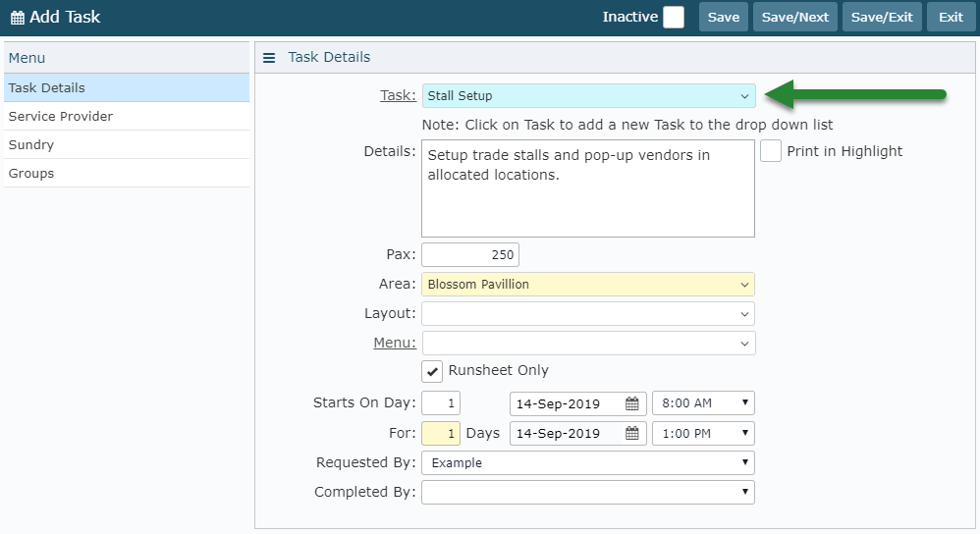Open the 8:00 AM start time dropdown
980x534 pixels.
point(703,402)
